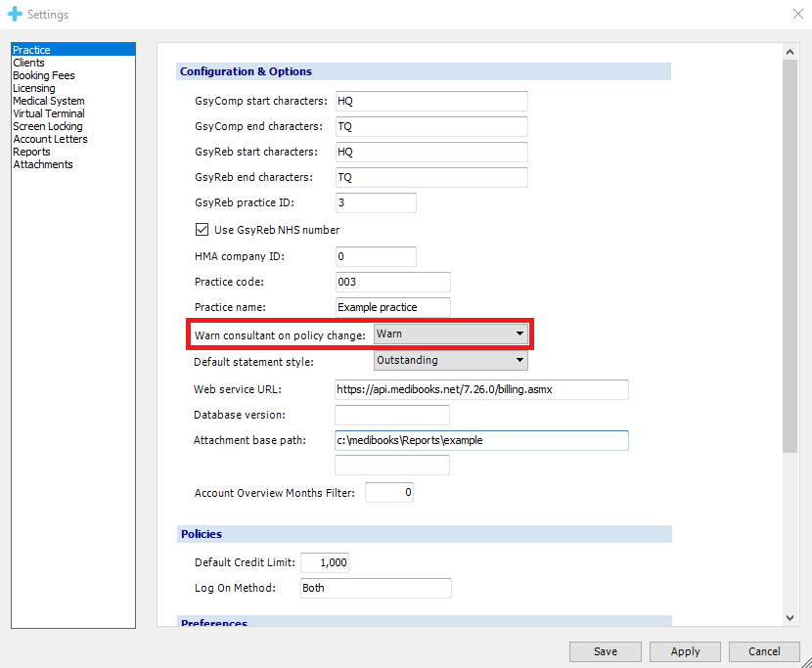Close the Settings window
The height and width of the screenshot is (668, 812).
coord(795,14)
